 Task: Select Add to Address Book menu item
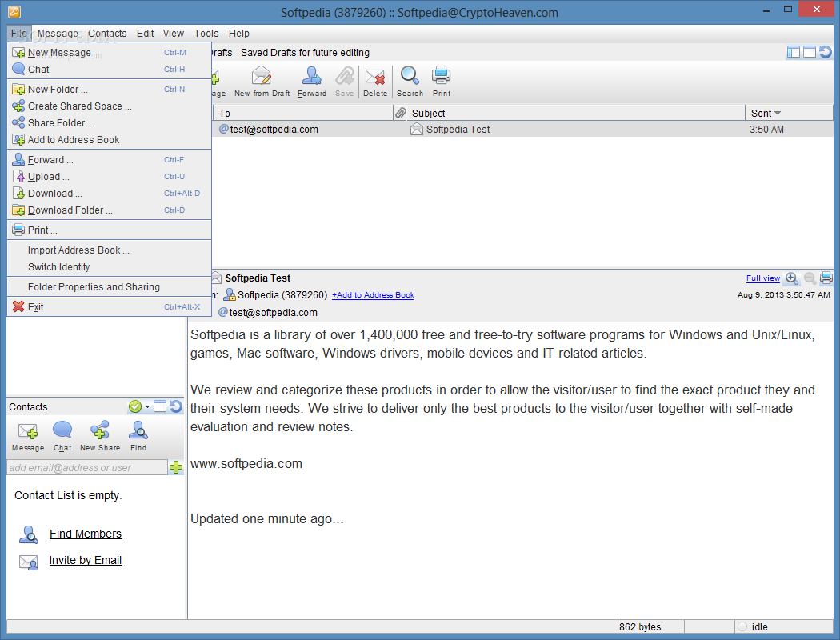pyautogui.click(x=110, y=139)
